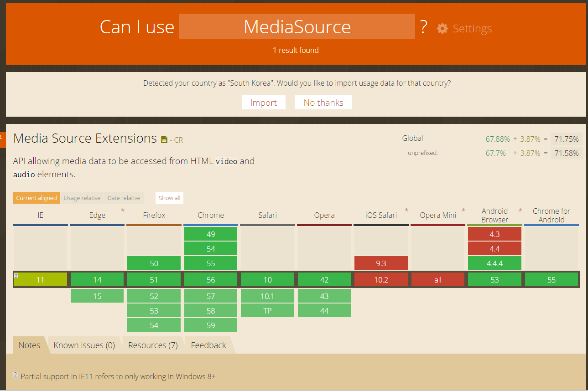Select the iOS Safari 10.2 cell
The image size is (588, 391).
tap(381, 280)
